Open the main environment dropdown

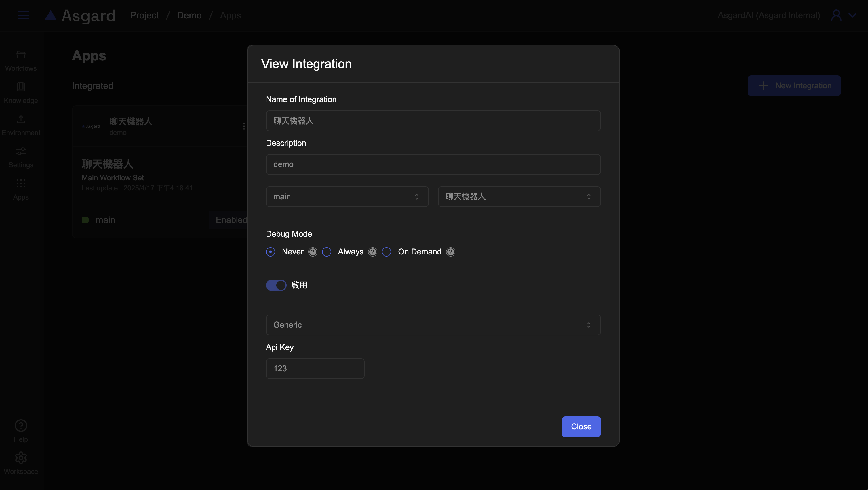[347, 197]
